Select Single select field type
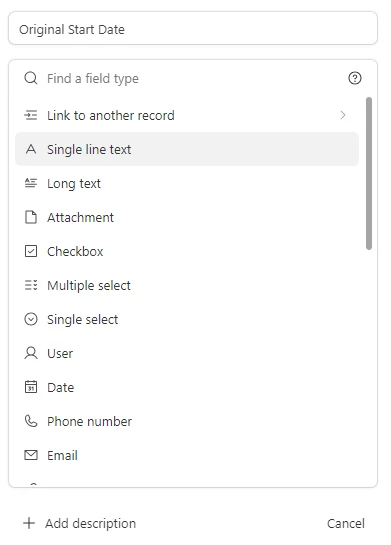Viewport: 391px width, 545px height. point(187,319)
